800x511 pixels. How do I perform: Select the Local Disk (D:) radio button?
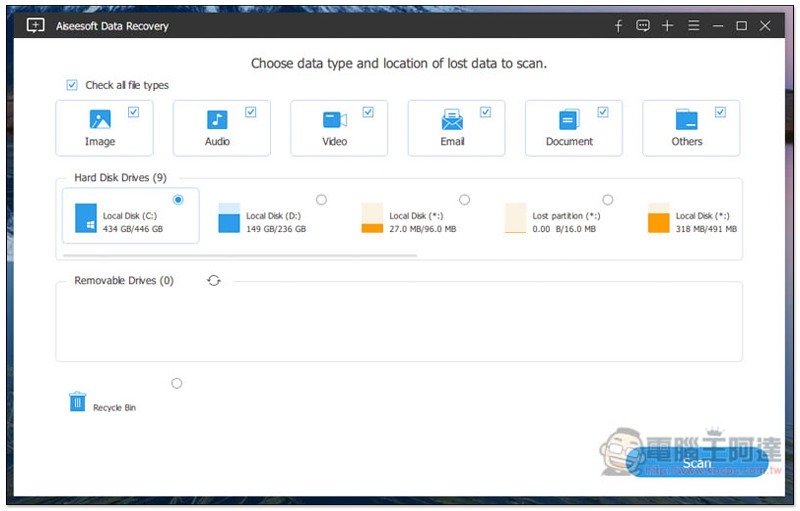pyautogui.click(x=321, y=200)
